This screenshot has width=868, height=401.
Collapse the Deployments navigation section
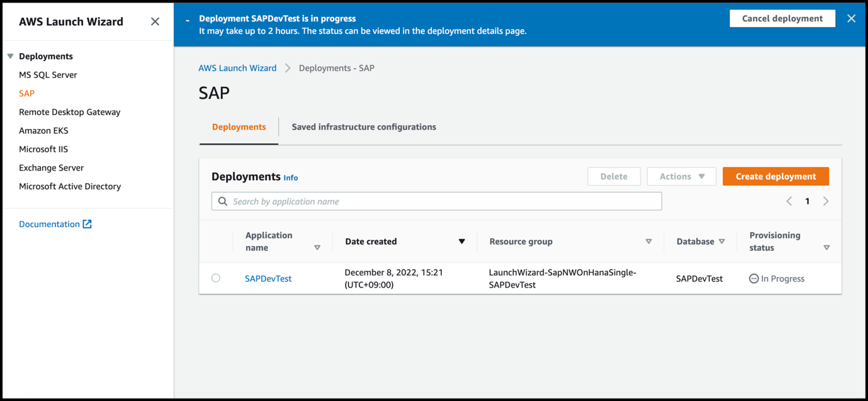click(x=10, y=56)
